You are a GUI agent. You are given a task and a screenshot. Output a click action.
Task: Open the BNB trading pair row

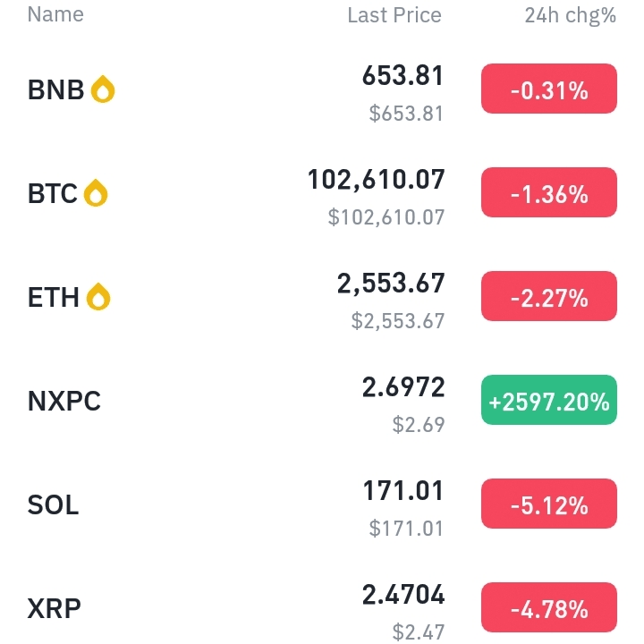tap(322, 89)
